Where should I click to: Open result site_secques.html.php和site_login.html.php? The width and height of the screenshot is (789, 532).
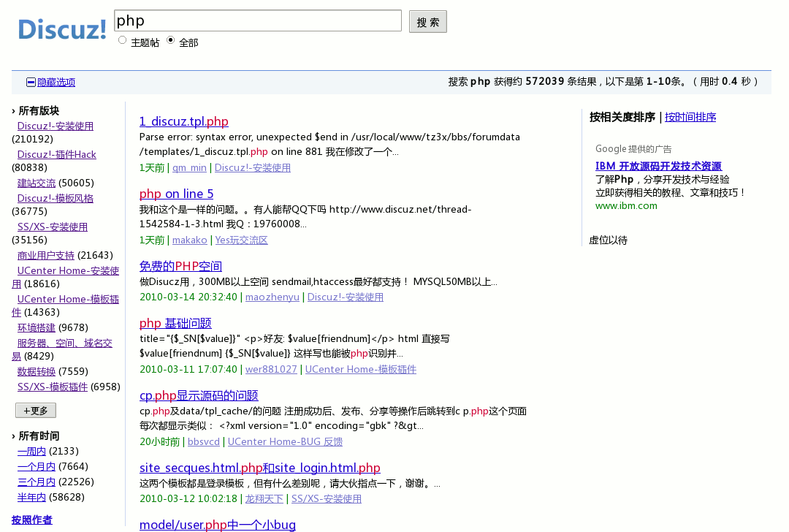259,468
